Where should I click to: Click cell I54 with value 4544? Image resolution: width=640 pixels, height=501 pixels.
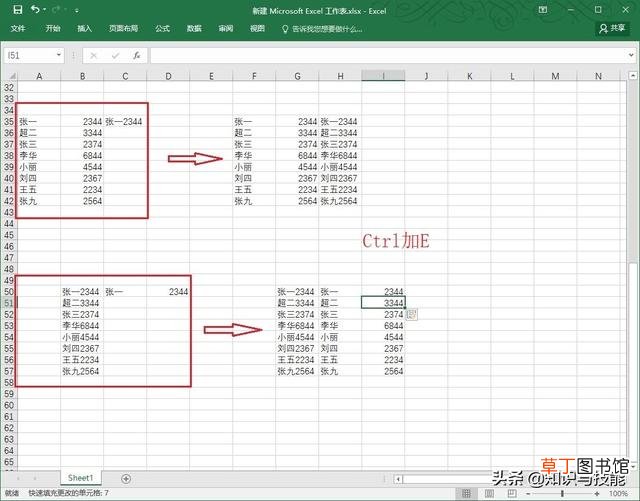(383, 337)
